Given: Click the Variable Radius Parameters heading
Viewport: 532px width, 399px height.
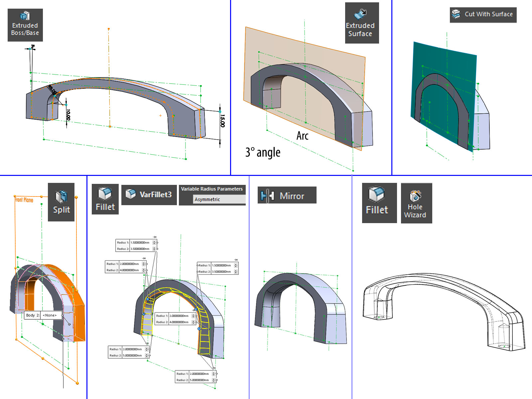Looking at the screenshot, I should click(x=212, y=189).
